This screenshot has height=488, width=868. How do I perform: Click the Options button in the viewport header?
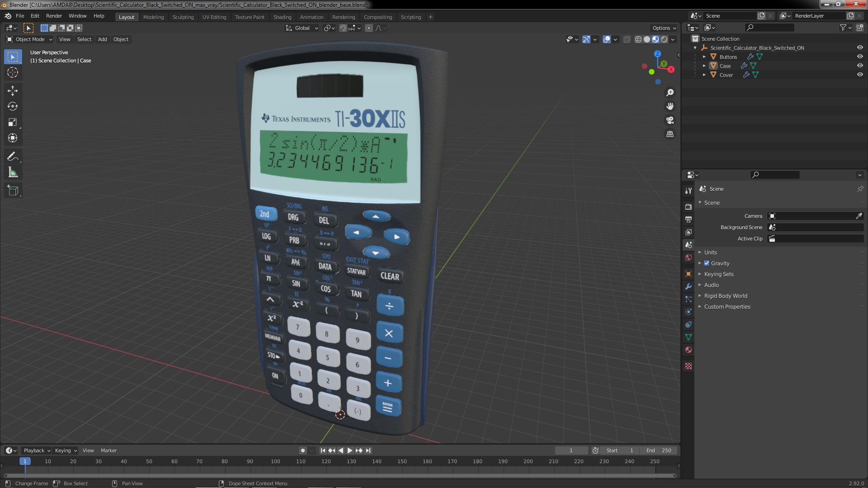[x=664, y=28]
